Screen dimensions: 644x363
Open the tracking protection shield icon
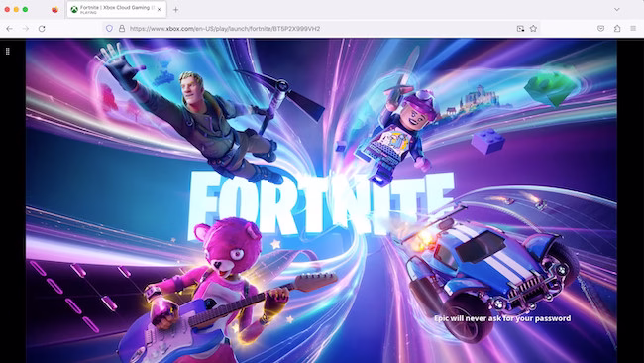109,29
